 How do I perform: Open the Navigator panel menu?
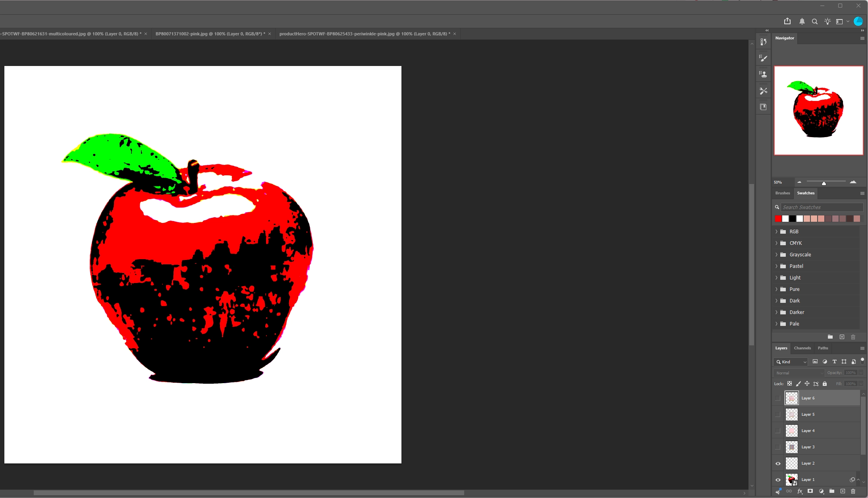(862, 39)
